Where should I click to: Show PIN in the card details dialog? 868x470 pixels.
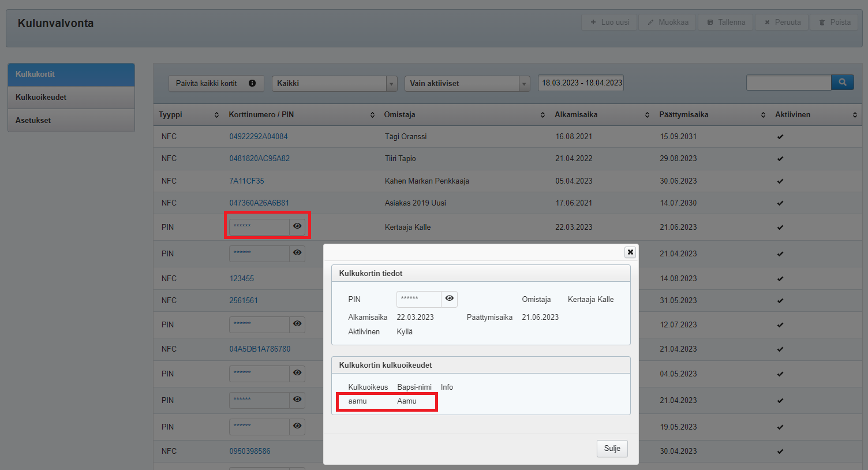tap(449, 299)
